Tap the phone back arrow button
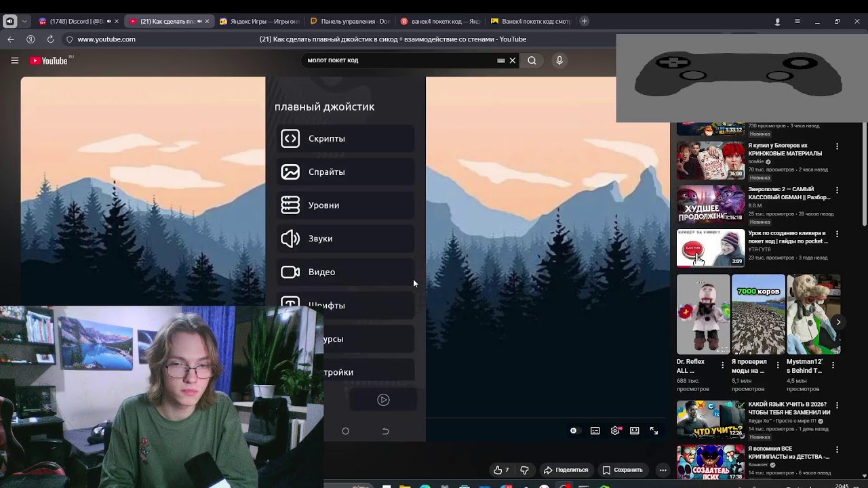Screen dimensions: 868x488 (x=385, y=431)
